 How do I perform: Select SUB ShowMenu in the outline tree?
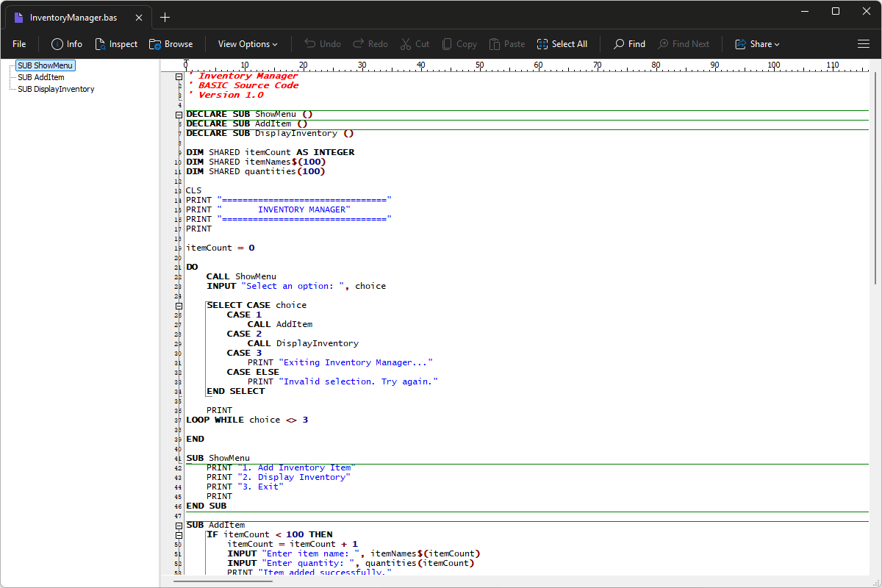pos(46,65)
